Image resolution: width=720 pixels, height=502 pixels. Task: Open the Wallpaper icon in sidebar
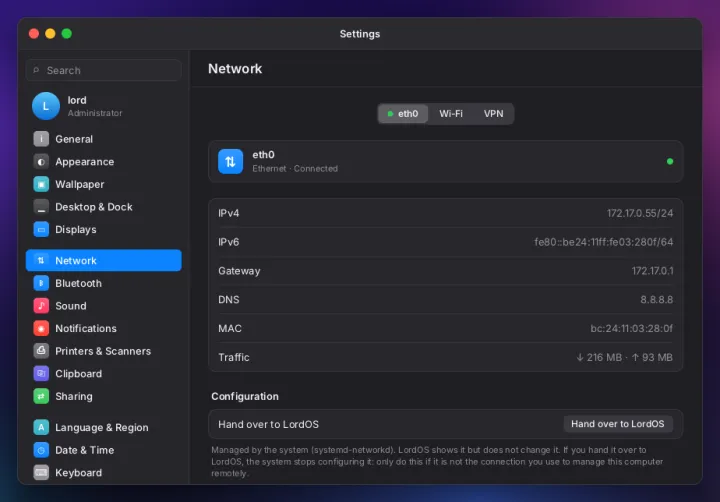41,184
